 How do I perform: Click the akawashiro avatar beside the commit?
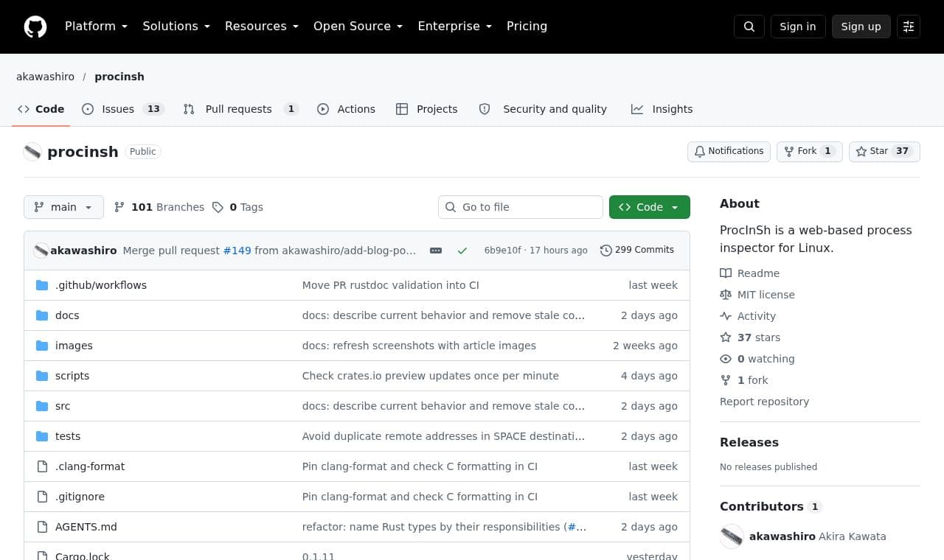[41, 251]
